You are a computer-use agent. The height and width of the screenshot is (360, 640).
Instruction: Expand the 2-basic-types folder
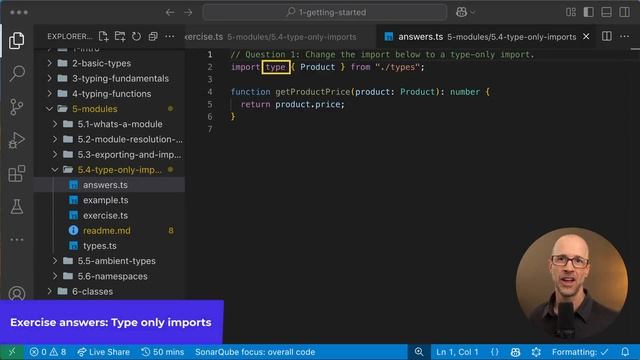109,63
